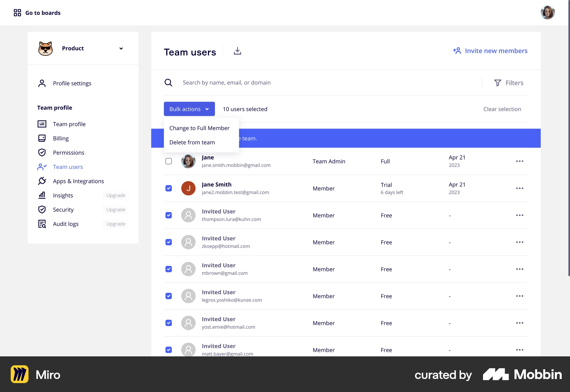
Task: Click Invite new members
Action: pos(496,51)
